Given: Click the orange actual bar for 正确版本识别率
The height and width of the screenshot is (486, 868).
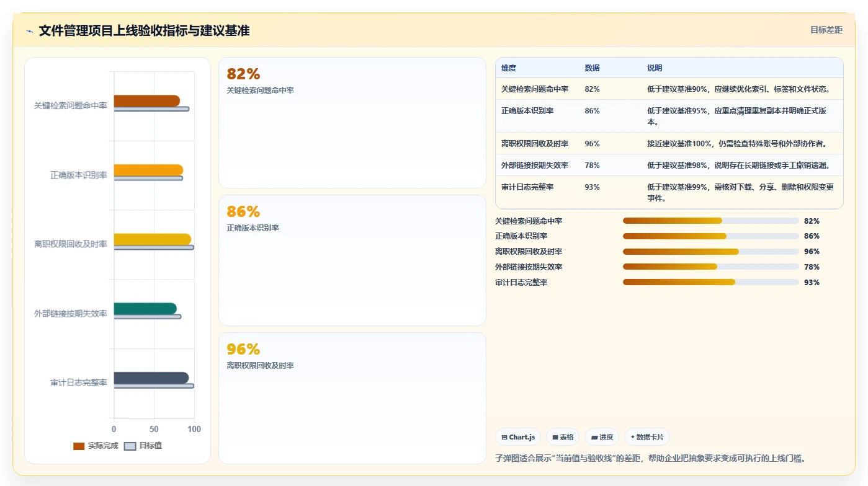Looking at the screenshot, I should pyautogui.click(x=148, y=170).
